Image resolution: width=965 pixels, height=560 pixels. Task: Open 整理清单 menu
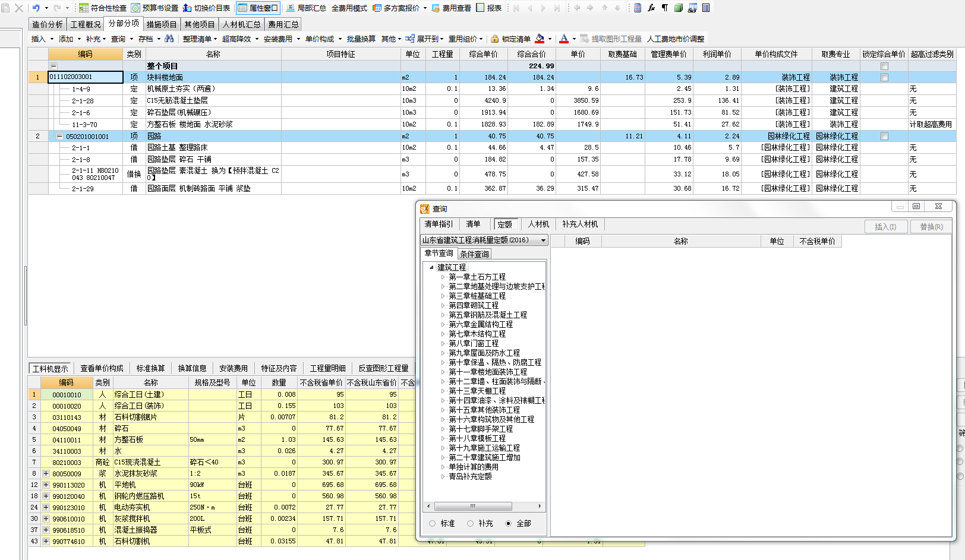pyautogui.click(x=200, y=39)
